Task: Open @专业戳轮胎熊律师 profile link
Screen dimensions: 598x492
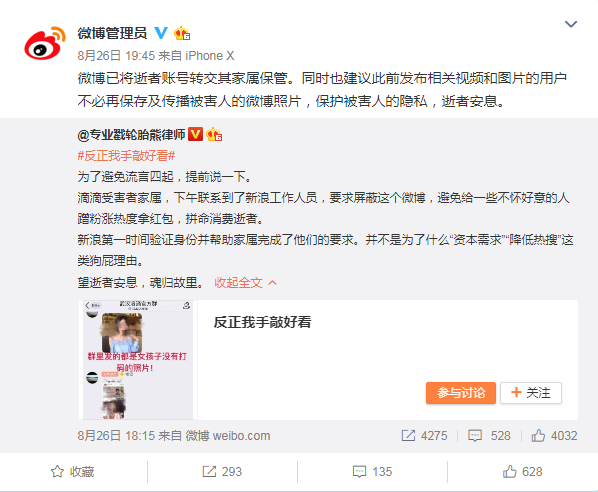Action: (131, 134)
